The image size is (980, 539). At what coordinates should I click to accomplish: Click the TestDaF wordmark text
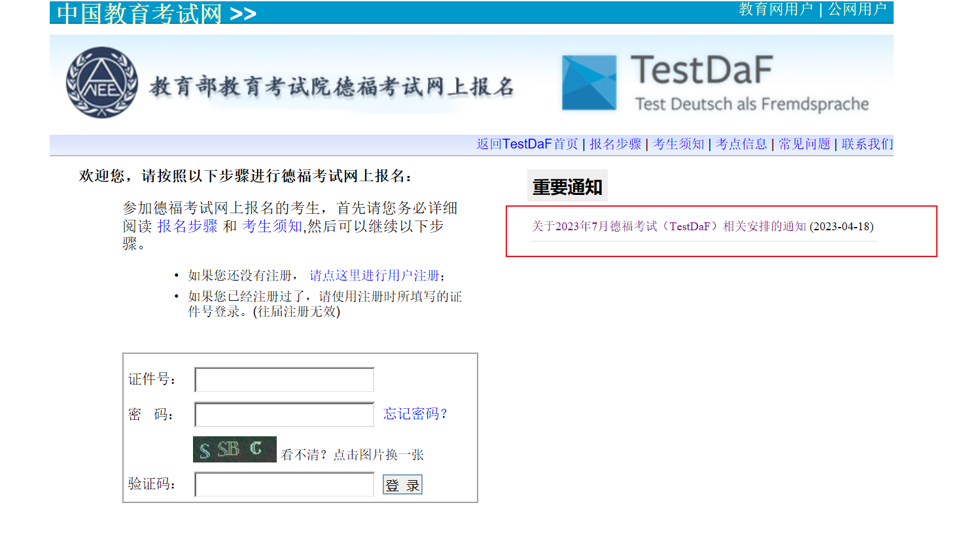point(701,70)
